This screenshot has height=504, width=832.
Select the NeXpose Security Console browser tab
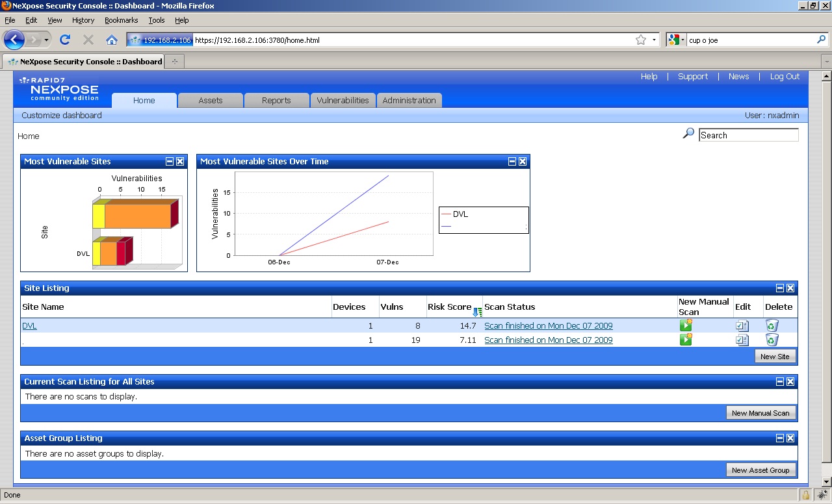pos(84,62)
